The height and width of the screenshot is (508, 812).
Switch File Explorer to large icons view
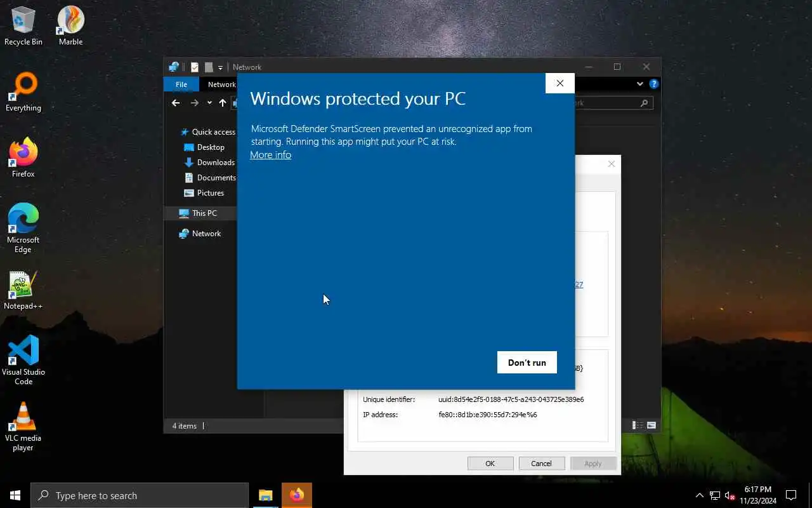pyautogui.click(x=652, y=425)
